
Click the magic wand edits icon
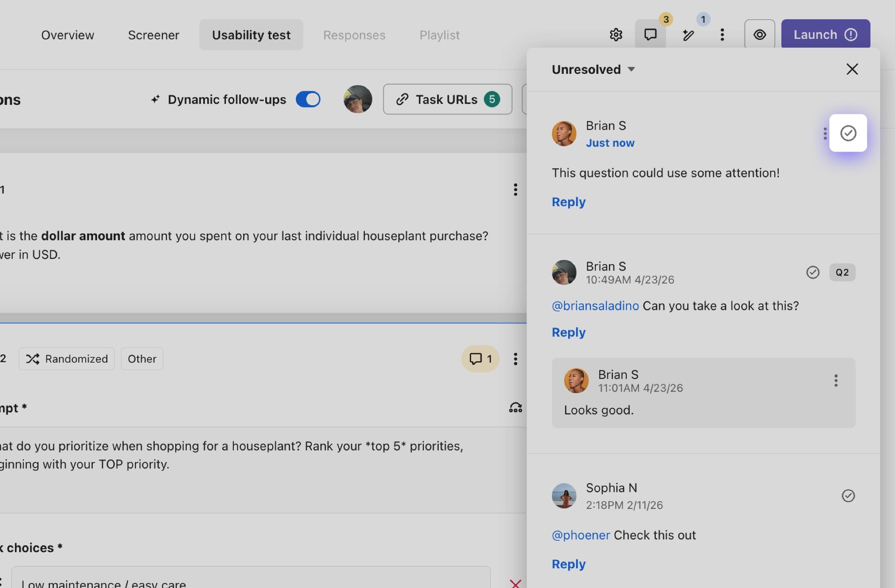coord(688,35)
